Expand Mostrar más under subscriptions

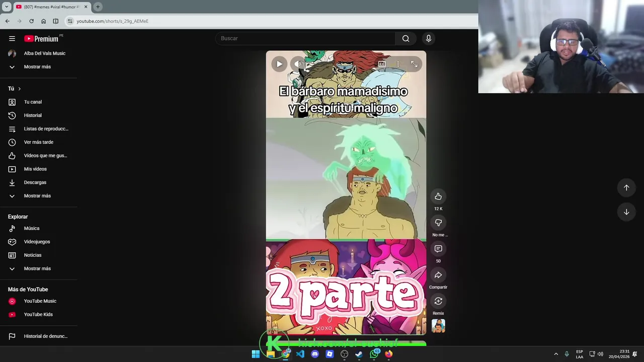tap(39, 67)
